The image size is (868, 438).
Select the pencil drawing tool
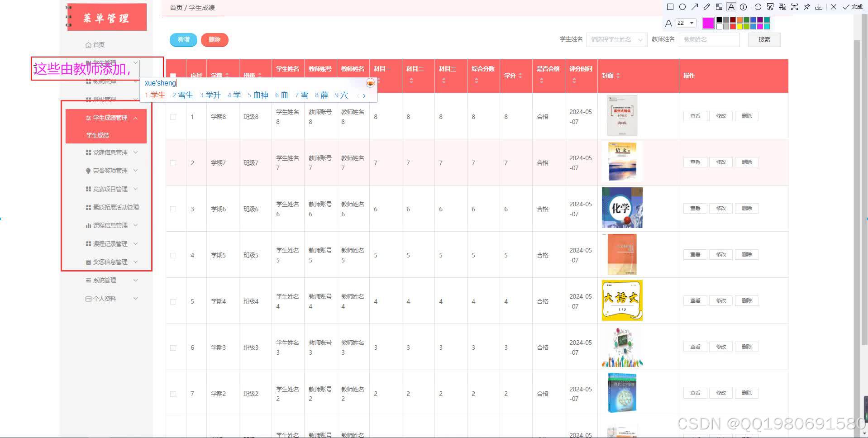tap(707, 7)
